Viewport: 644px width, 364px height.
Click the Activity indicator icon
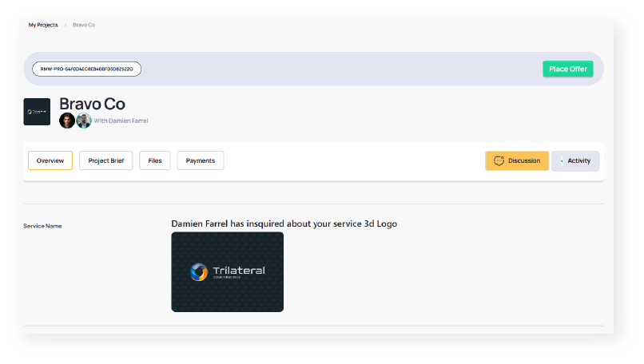coord(562,161)
